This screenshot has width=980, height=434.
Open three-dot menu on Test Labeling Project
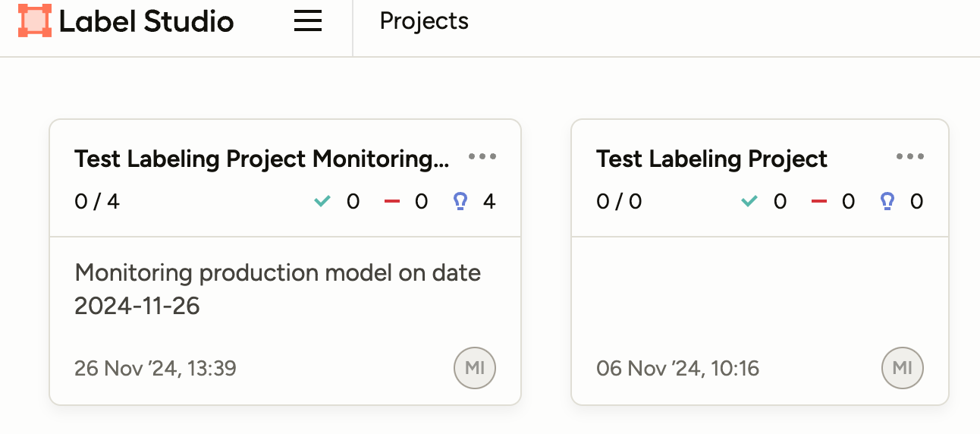point(909,157)
